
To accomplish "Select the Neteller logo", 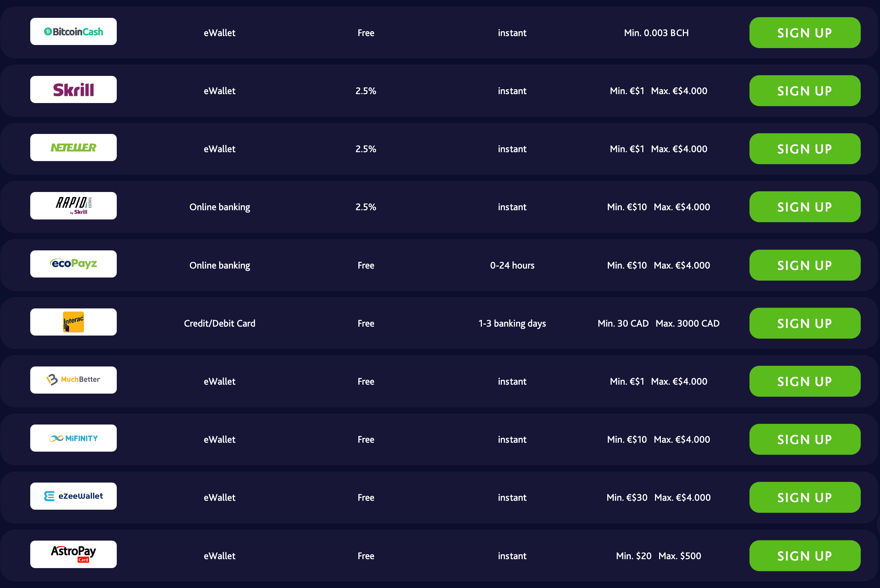I will tap(74, 148).
